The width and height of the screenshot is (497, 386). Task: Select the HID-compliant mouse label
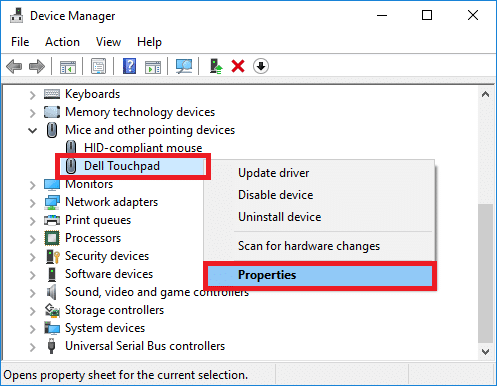143,148
